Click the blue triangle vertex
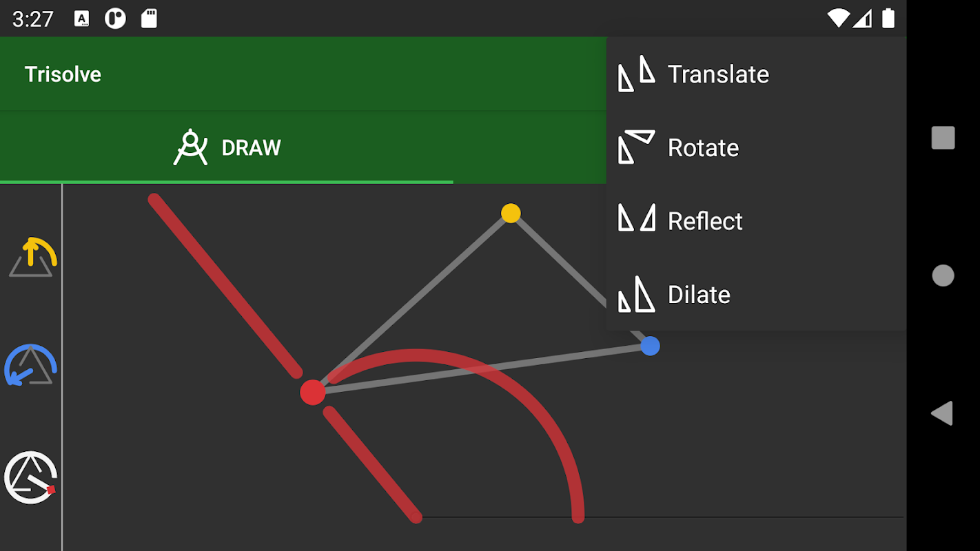 [x=650, y=346]
